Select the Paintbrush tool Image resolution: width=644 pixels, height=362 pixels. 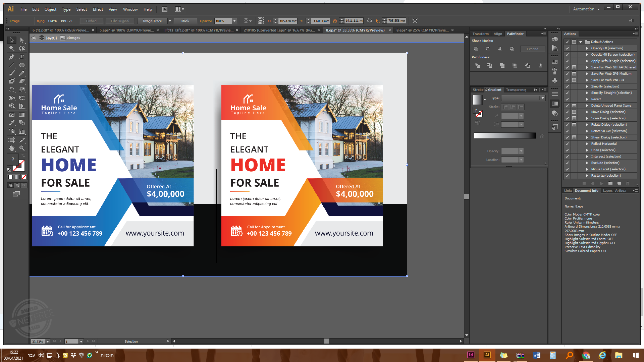pos(12,73)
